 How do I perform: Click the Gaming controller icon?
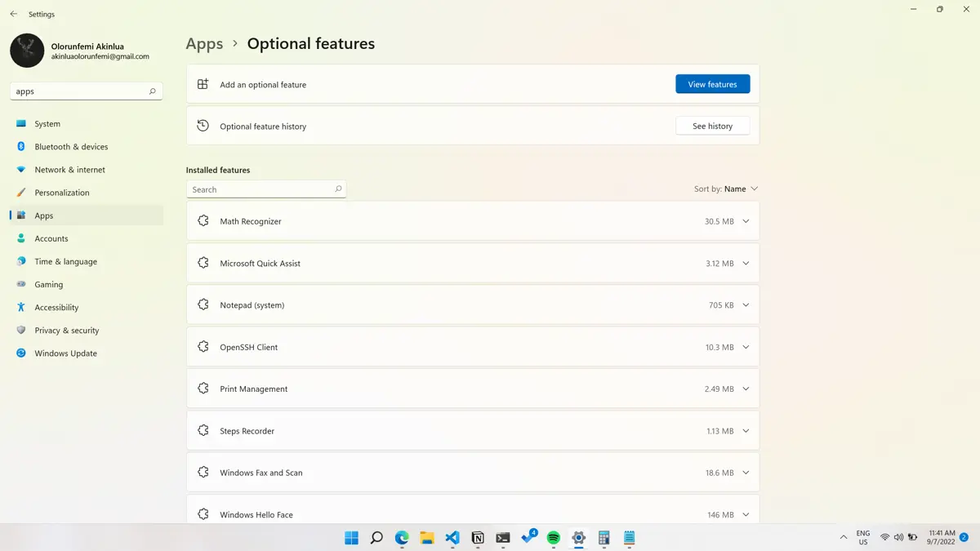(21, 284)
